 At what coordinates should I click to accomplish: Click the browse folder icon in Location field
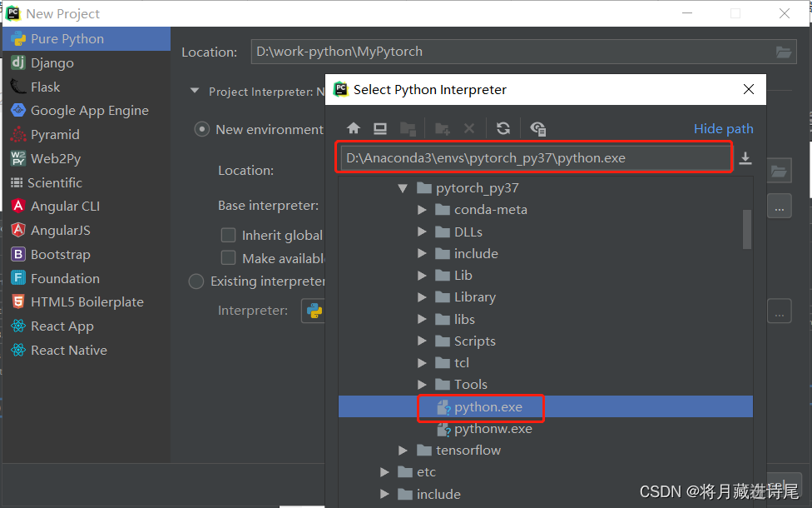(783, 52)
